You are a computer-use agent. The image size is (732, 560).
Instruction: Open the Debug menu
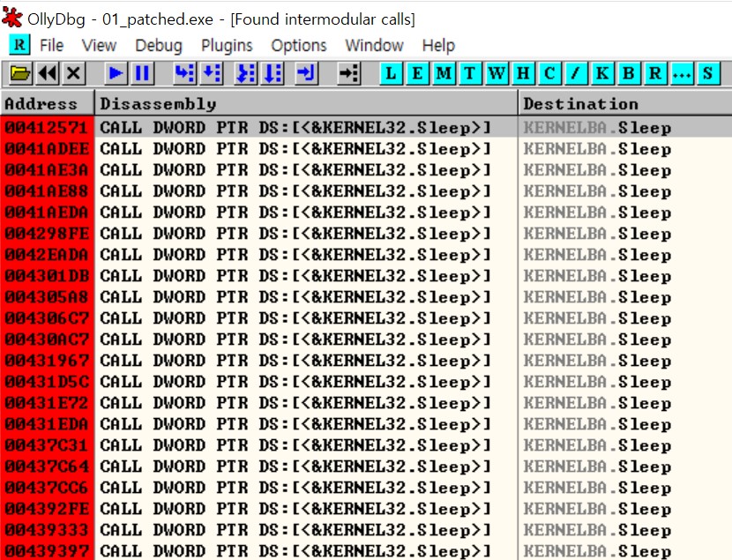click(158, 45)
